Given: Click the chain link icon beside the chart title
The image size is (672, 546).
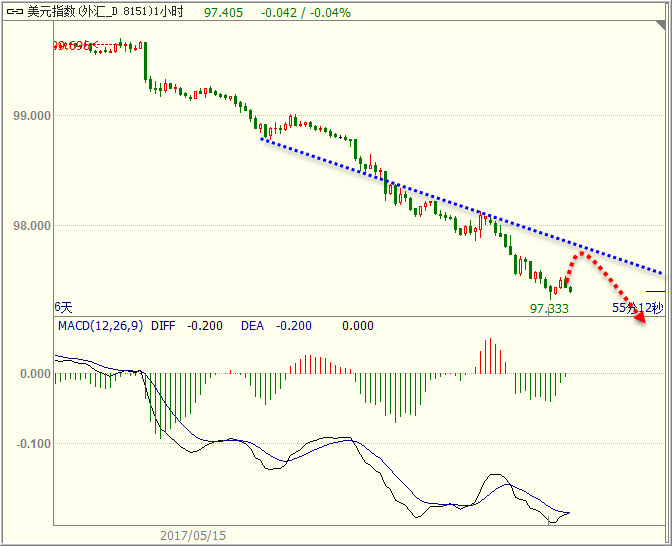Looking at the screenshot, I should pyautogui.click(x=14, y=10).
